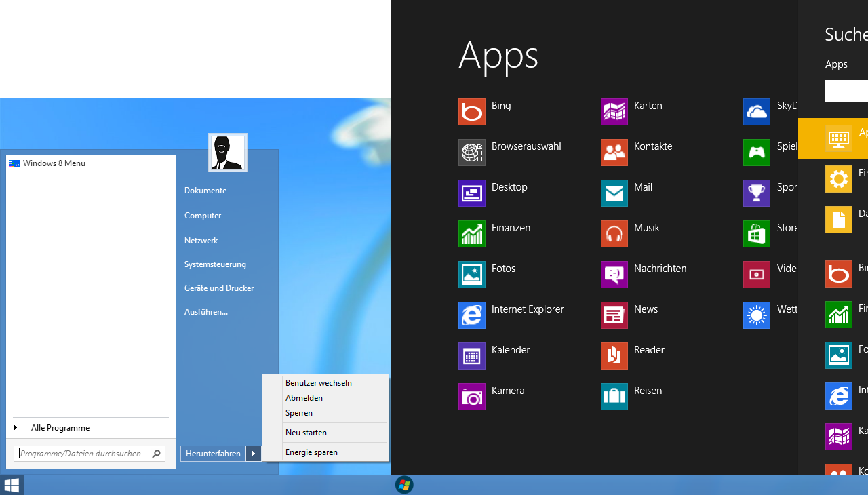The height and width of the screenshot is (495, 868).
Task: Focus Programme/Dateien durchsuchen search box
Action: (90, 454)
